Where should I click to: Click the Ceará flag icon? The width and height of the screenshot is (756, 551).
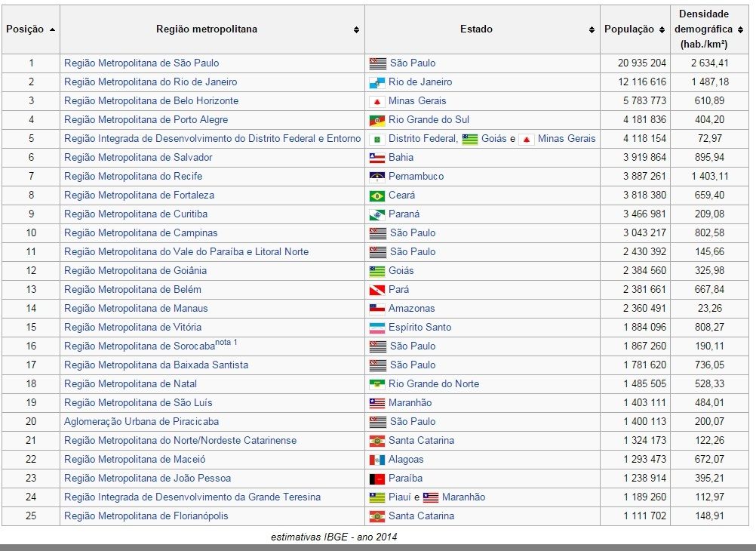tap(376, 195)
